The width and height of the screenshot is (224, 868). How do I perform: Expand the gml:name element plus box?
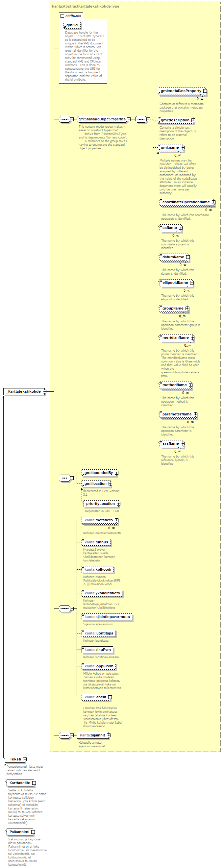click(x=183, y=148)
